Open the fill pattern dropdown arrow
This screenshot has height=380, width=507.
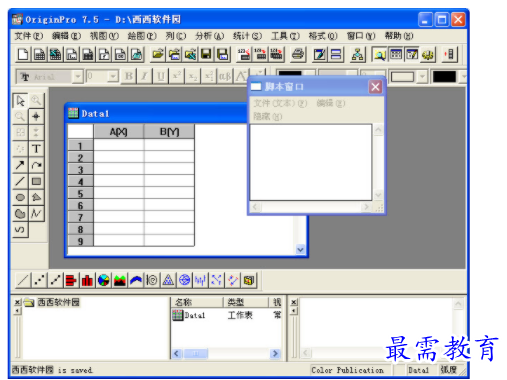[422, 77]
